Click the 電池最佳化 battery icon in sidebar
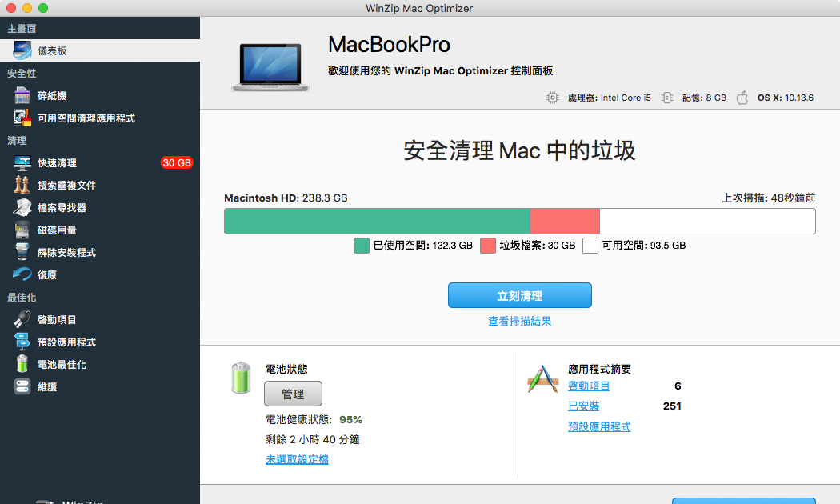 pyautogui.click(x=22, y=364)
